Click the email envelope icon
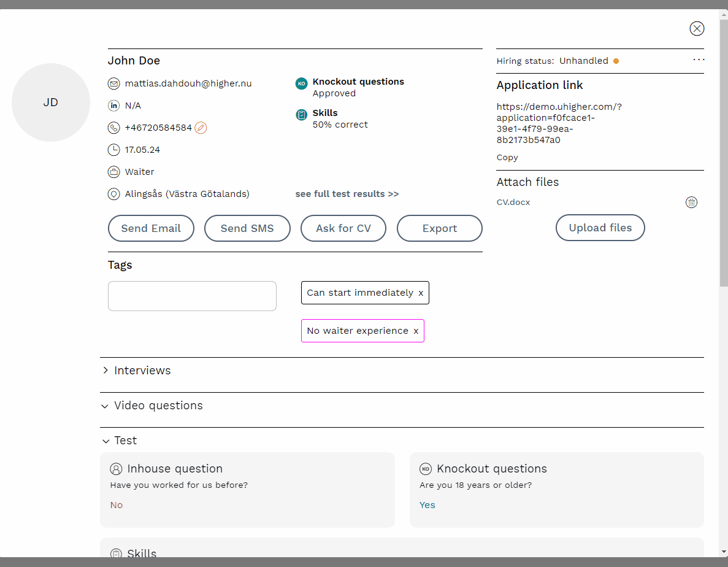The width and height of the screenshot is (728, 567). [113, 83]
